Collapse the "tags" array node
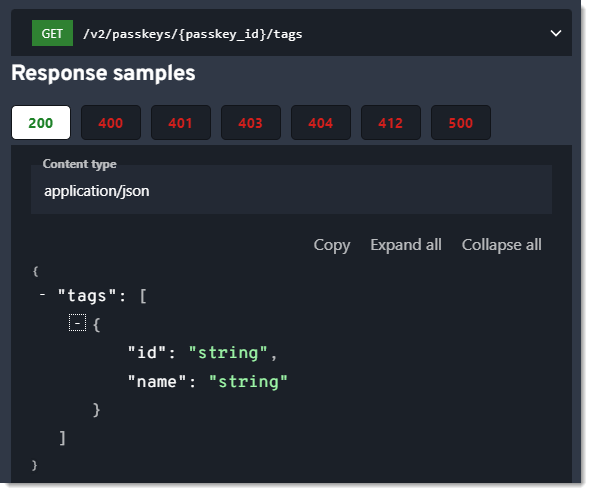Image resolution: width=591 pixels, height=493 pixels. tap(43, 295)
